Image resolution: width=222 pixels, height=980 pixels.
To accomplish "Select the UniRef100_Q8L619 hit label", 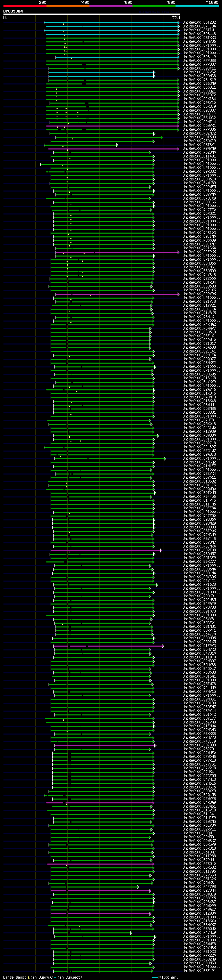I will click(199, 80).
